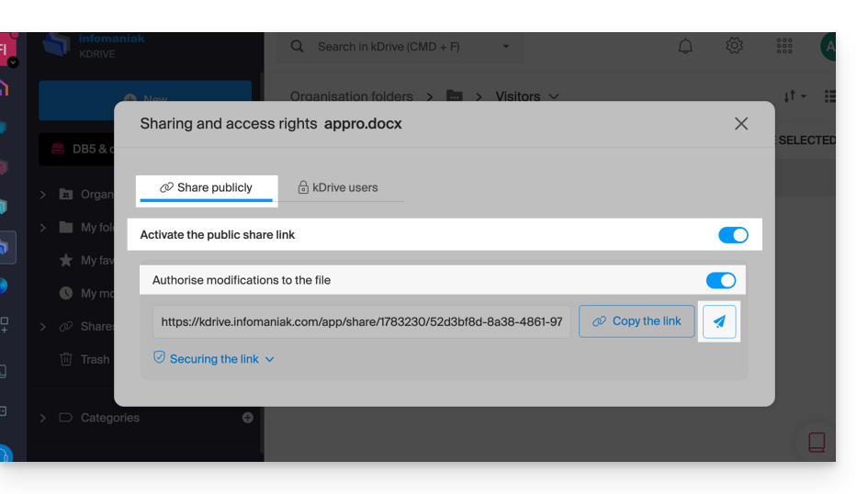Expand the Organisation folders sidebar item
Viewport: 868px width, 494px height.
pos(42,195)
